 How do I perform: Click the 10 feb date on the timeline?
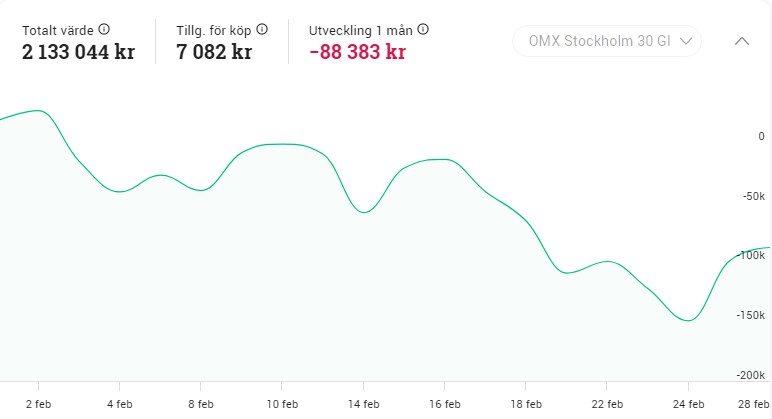coord(282,404)
